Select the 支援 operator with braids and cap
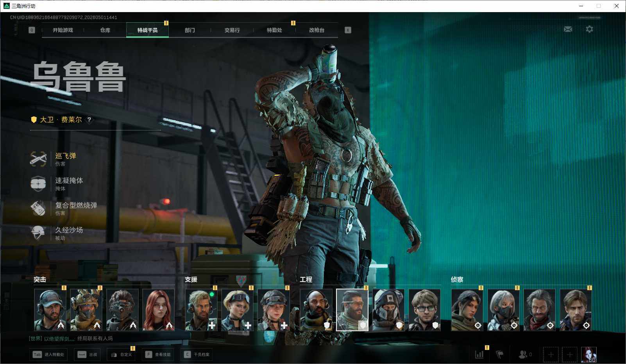The image size is (626, 364). [274, 310]
